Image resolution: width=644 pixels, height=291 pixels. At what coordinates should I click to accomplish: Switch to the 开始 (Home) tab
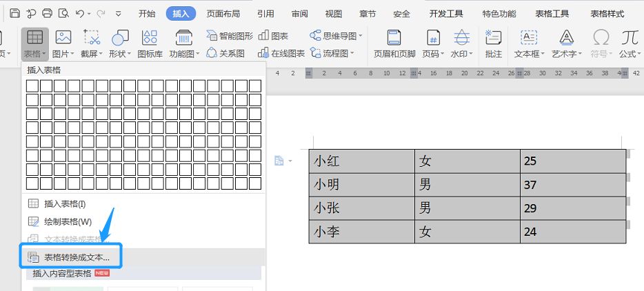tap(147, 14)
